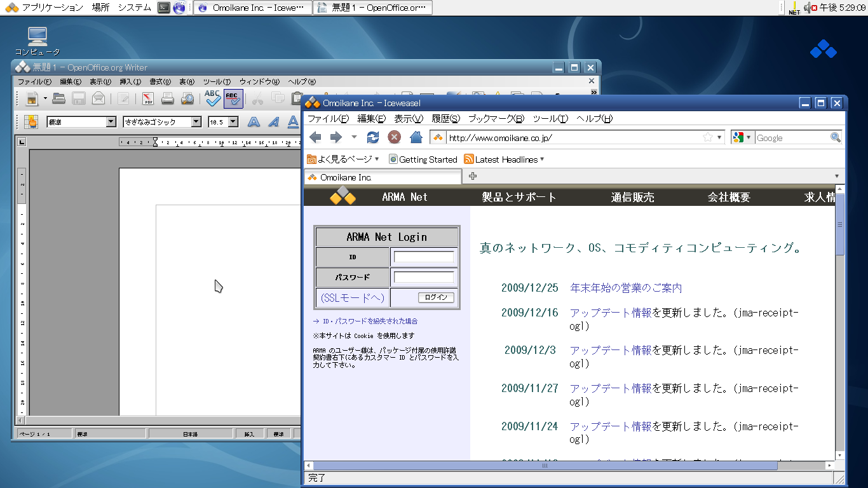Click the Print printer icon in Writer

tap(168, 98)
